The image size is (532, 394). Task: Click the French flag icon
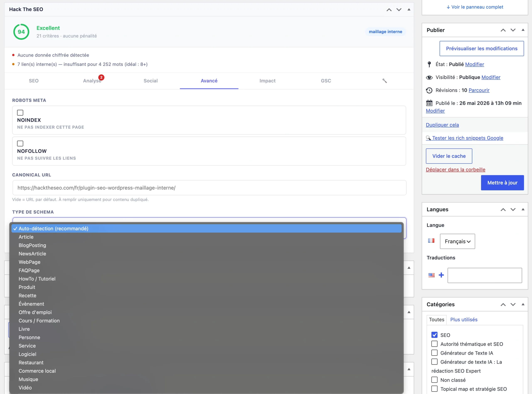click(x=431, y=241)
